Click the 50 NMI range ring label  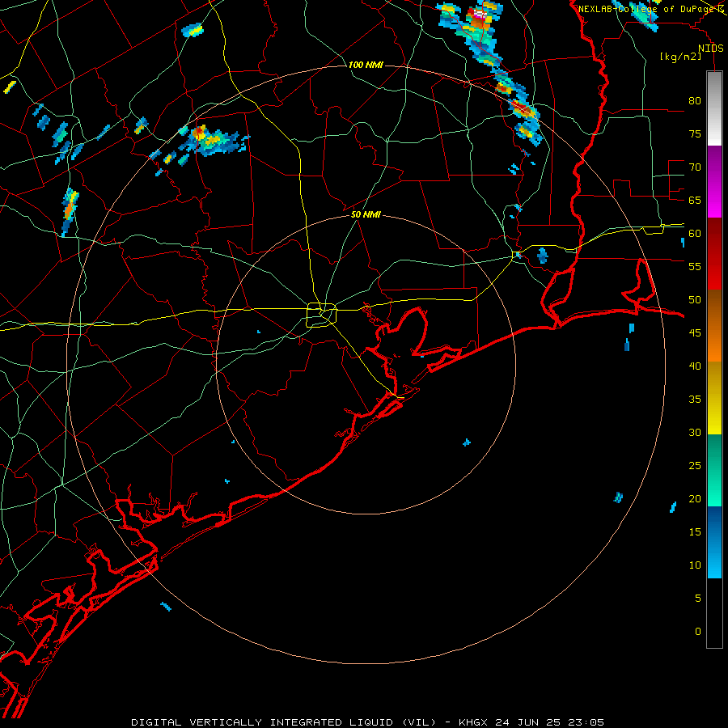point(366,214)
